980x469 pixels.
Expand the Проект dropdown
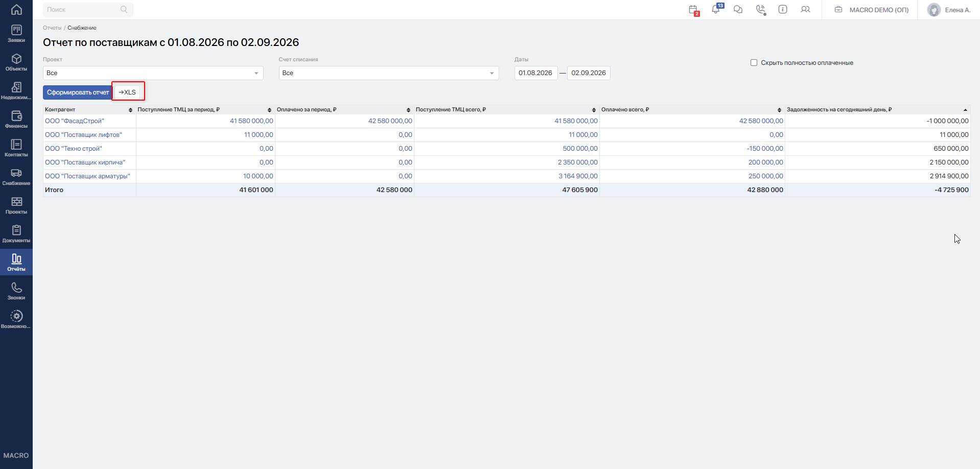pos(153,73)
